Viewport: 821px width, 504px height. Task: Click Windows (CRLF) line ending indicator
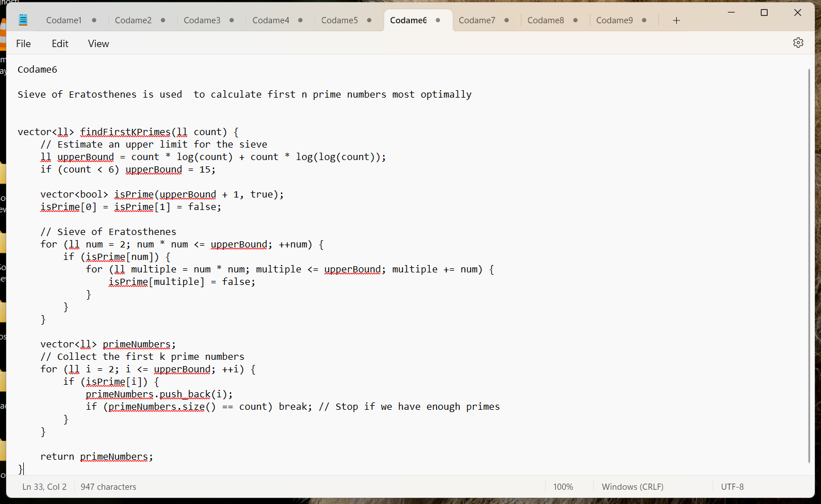coord(632,487)
